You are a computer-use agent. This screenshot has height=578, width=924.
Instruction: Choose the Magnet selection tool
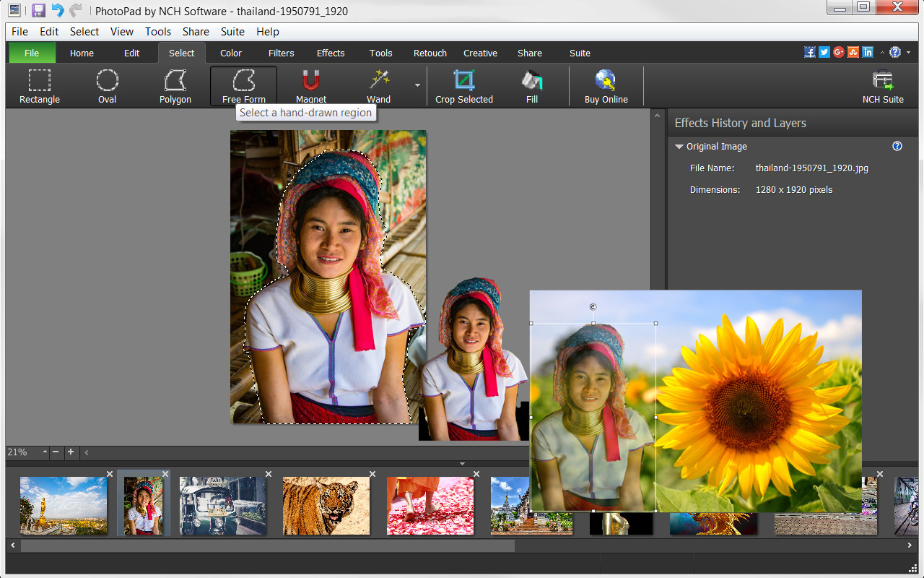[310, 85]
